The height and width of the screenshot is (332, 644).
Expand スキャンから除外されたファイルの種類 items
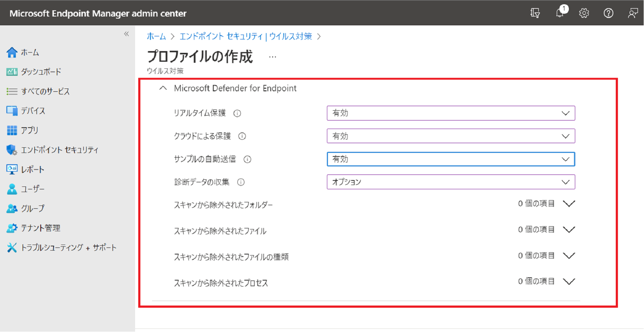coord(569,256)
